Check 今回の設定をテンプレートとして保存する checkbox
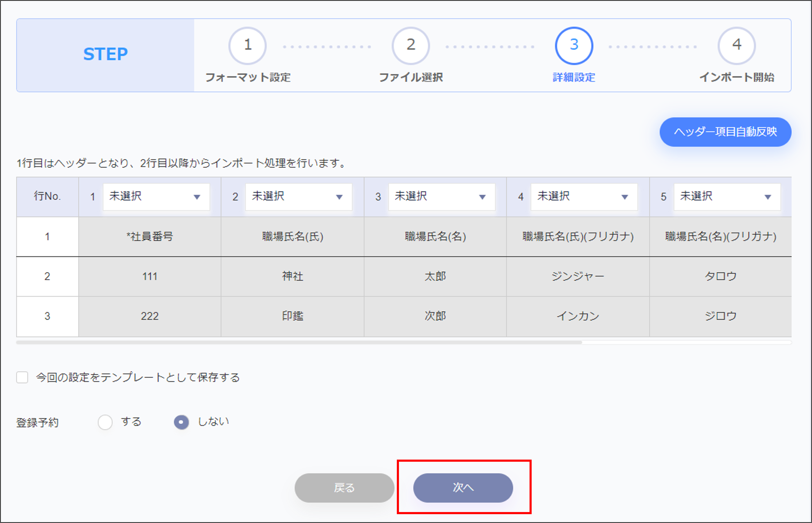 click(22, 377)
